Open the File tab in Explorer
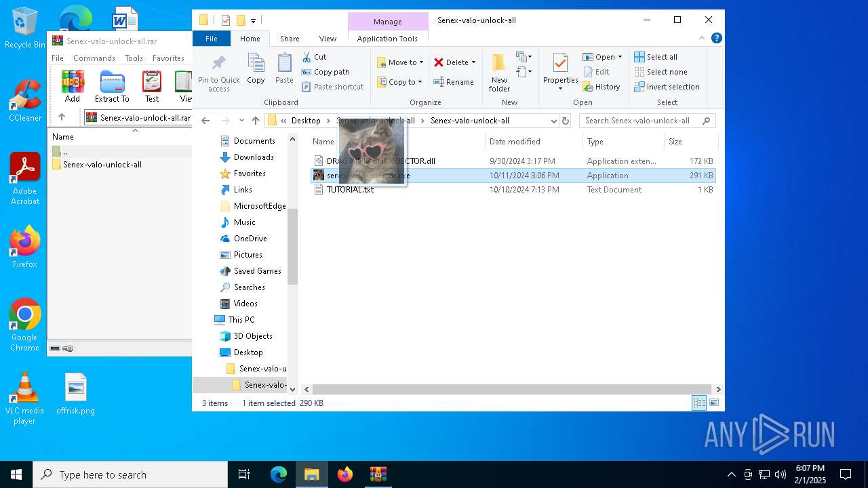This screenshot has width=868, height=488. point(212,39)
